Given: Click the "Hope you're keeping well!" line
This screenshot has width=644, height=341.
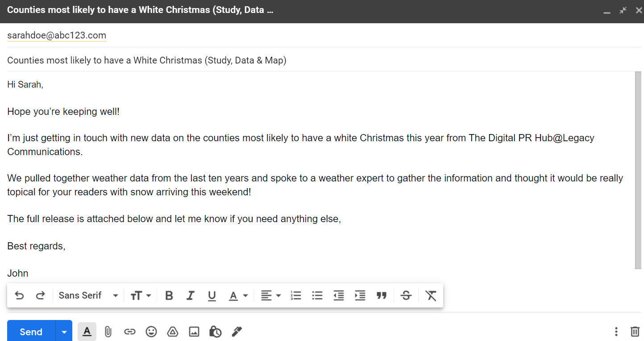Looking at the screenshot, I should point(63,111).
